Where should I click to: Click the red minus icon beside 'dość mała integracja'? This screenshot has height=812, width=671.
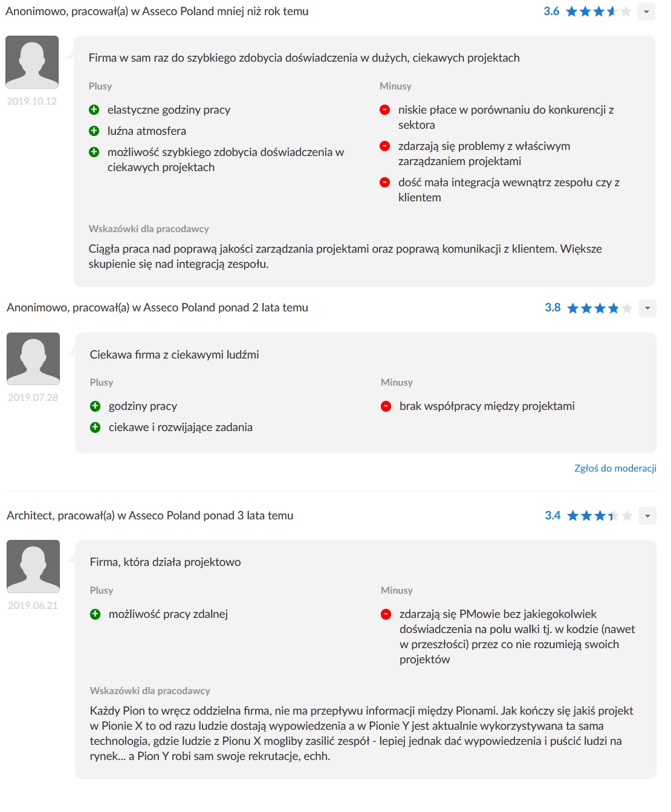(x=384, y=183)
